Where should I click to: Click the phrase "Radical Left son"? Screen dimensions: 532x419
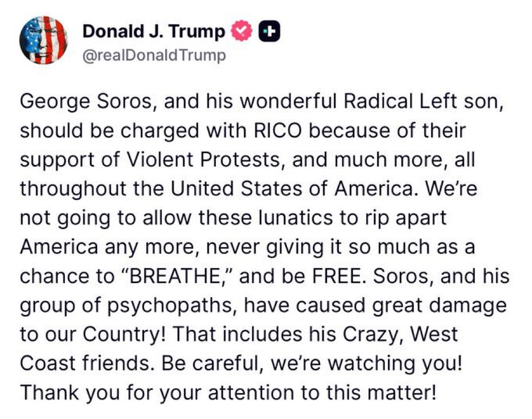423,101
